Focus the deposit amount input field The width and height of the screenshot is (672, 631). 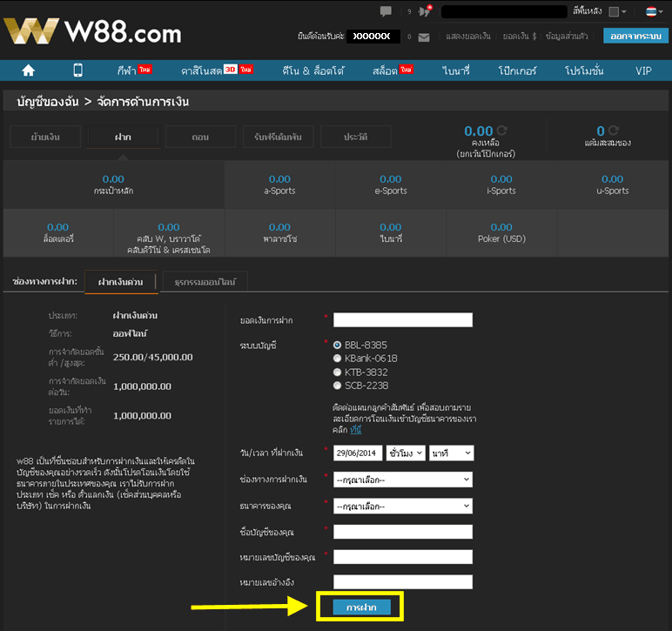(x=403, y=319)
